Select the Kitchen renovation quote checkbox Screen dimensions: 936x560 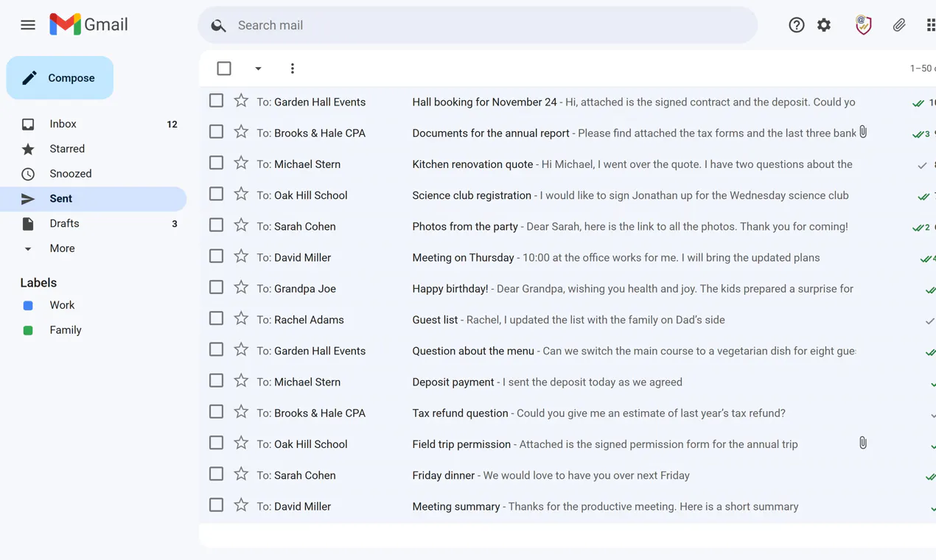[x=216, y=163]
